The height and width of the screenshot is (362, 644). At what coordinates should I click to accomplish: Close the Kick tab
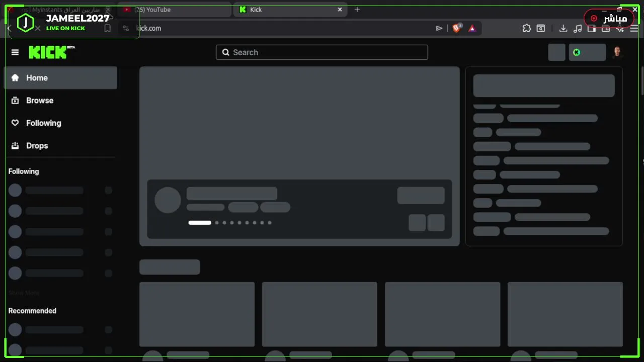(340, 10)
